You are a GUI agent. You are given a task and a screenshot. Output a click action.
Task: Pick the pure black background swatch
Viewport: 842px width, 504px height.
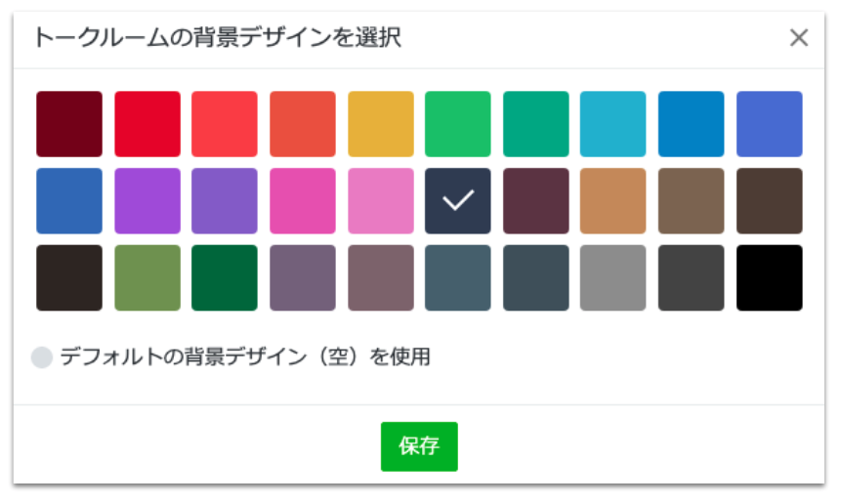click(770, 278)
